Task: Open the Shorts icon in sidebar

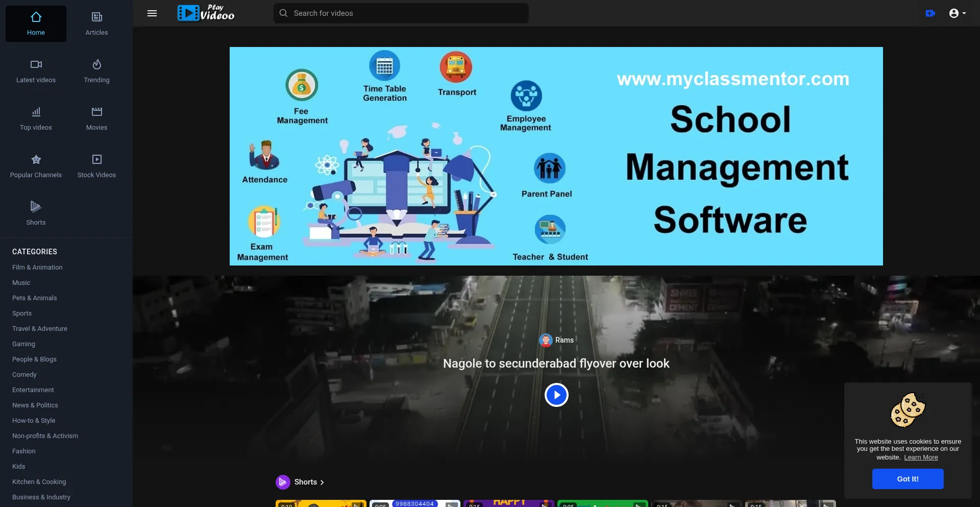Action: click(x=36, y=207)
